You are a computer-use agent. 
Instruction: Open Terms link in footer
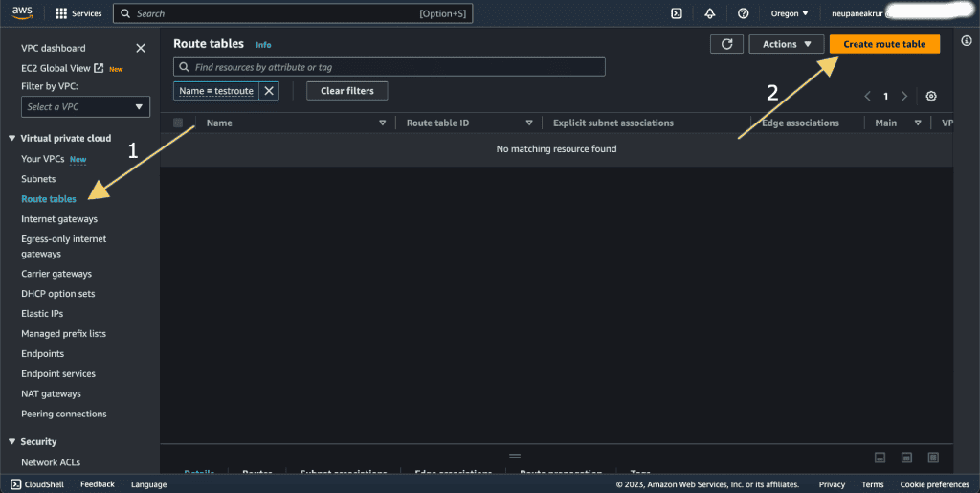click(873, 484)
